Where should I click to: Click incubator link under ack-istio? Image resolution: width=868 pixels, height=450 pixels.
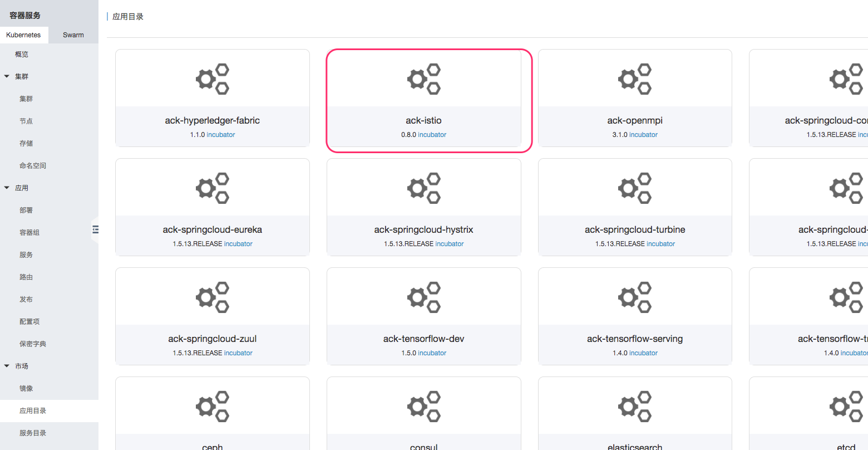pyautogui.click(x=432, y=135)
